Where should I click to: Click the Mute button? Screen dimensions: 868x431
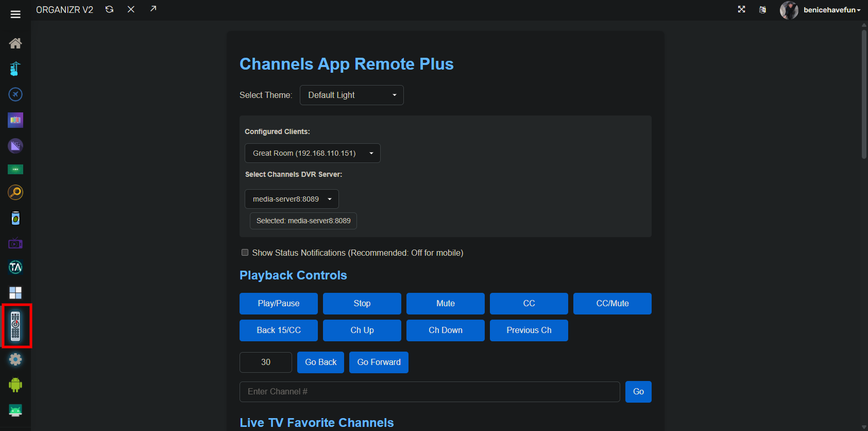[x=445, y=303]
